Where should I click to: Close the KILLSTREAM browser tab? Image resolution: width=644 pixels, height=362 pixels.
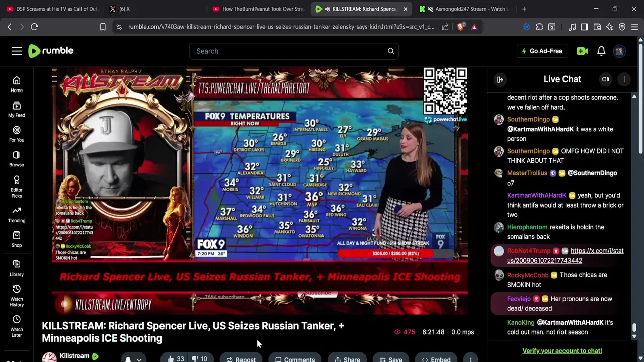point(405,9)
